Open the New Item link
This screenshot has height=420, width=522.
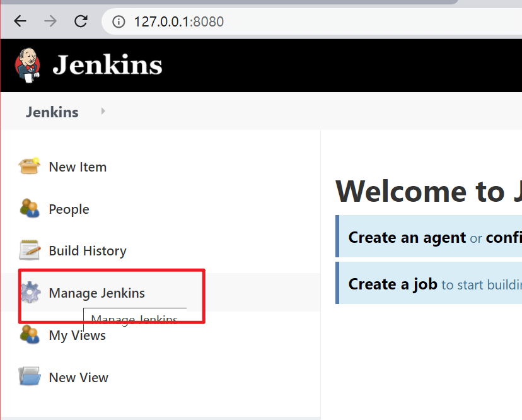click(x=78, y=167)
